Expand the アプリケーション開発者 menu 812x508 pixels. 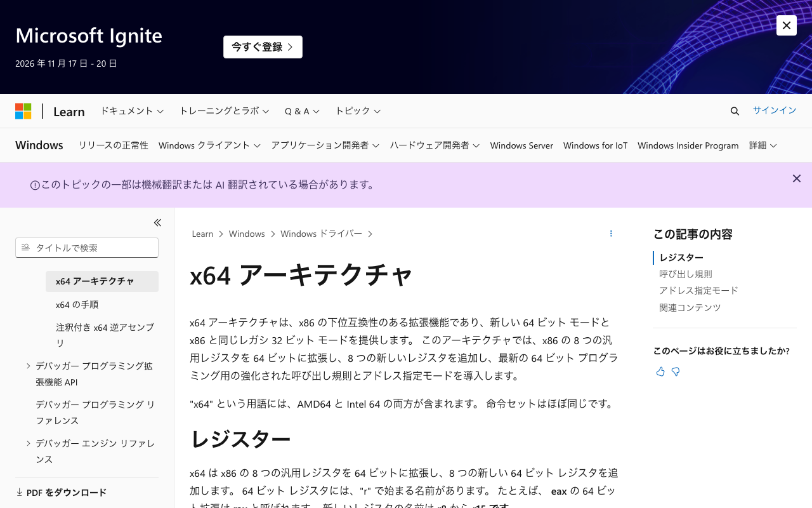coord(325,145)
